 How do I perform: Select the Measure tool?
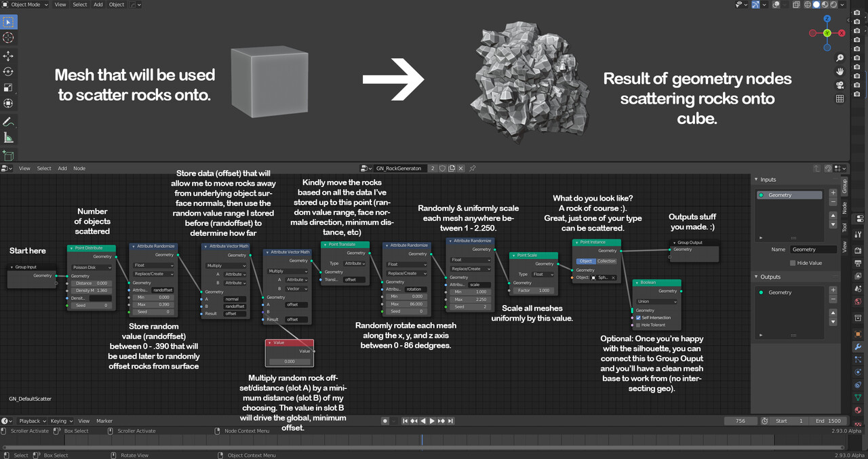pos(9,137)
